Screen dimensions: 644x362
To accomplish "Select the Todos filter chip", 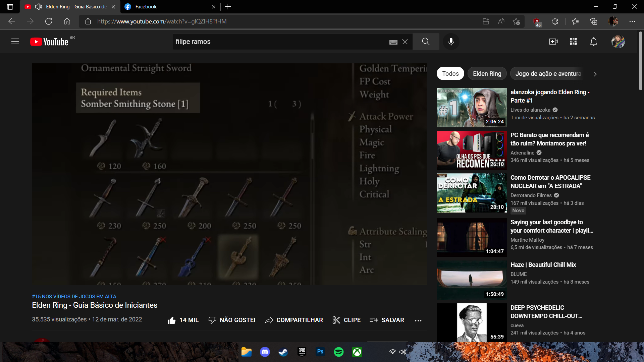I will pyautogui.click(x=450, y=74).
